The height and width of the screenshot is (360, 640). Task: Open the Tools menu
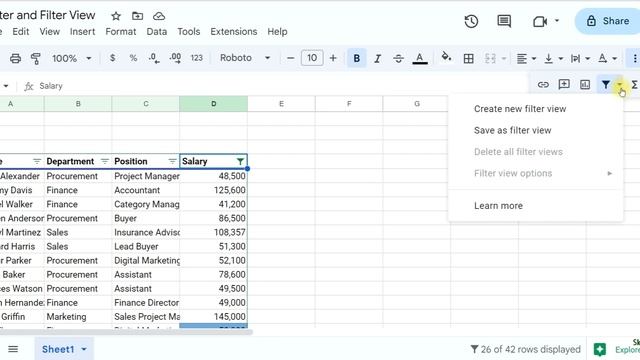189,32
